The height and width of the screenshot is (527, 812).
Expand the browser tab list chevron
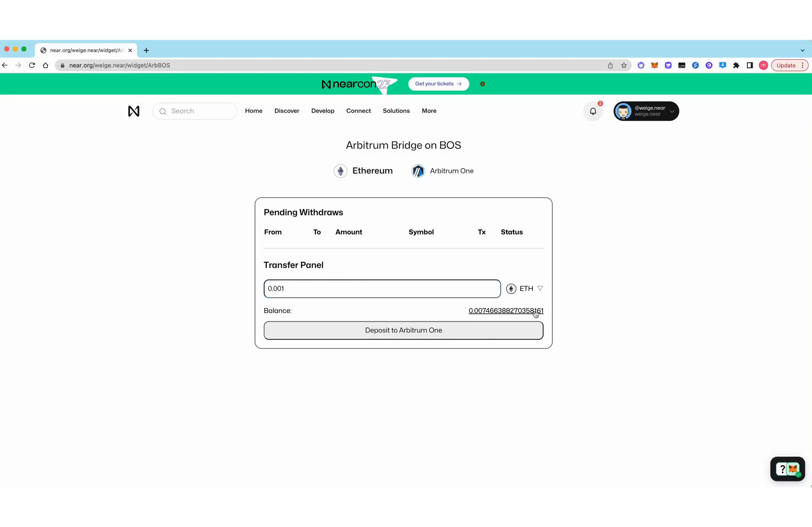(802, 50)
